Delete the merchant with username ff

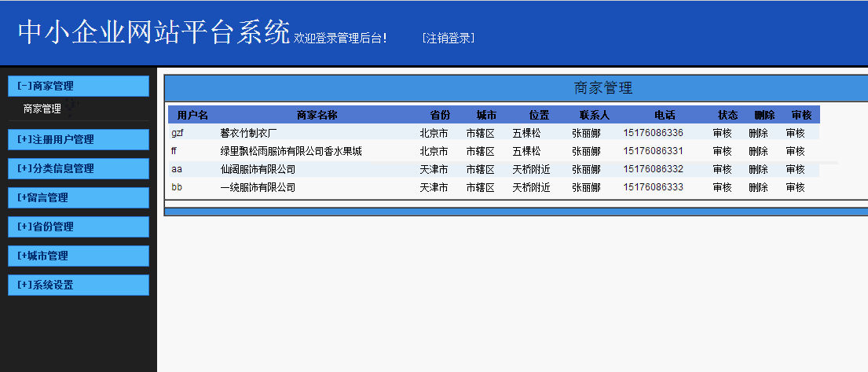pos(758,151)
